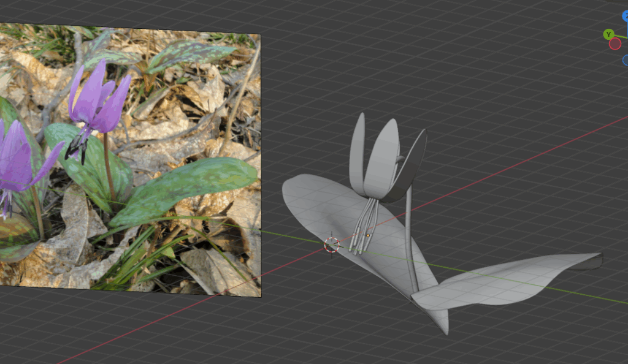Click the curled tip of the right leaf
628x364 pixels.
point(592,262)
